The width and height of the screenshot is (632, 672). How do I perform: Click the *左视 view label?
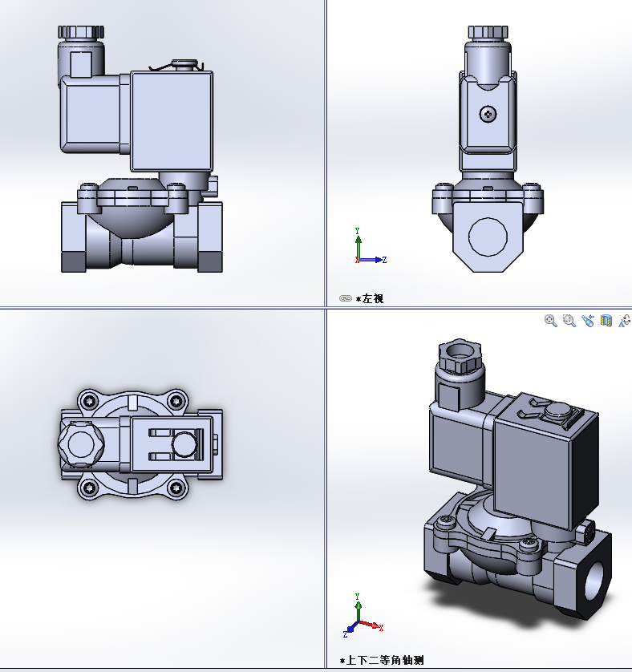pyautogui.click(x=370, y=298)
